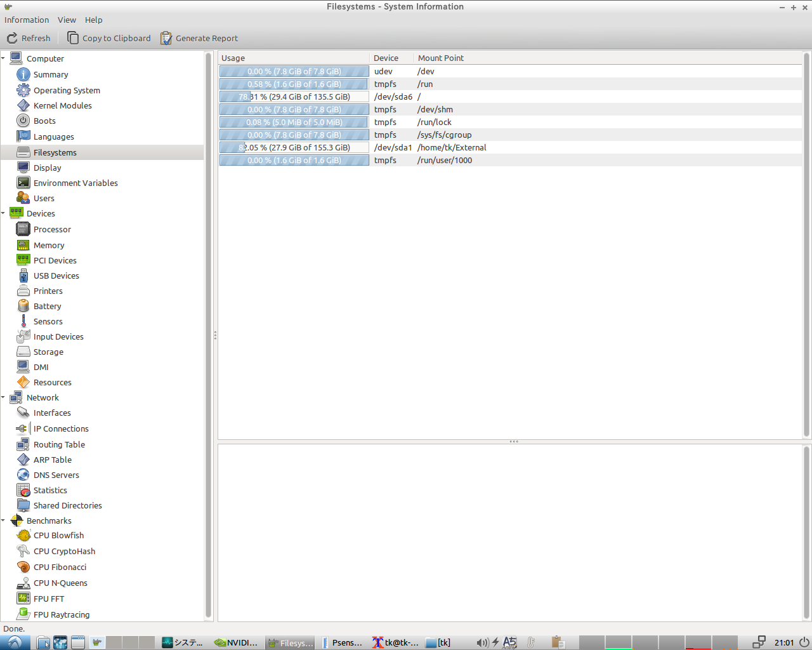Select the CPU Blowfish benchmark icon

tap(23, 535)
